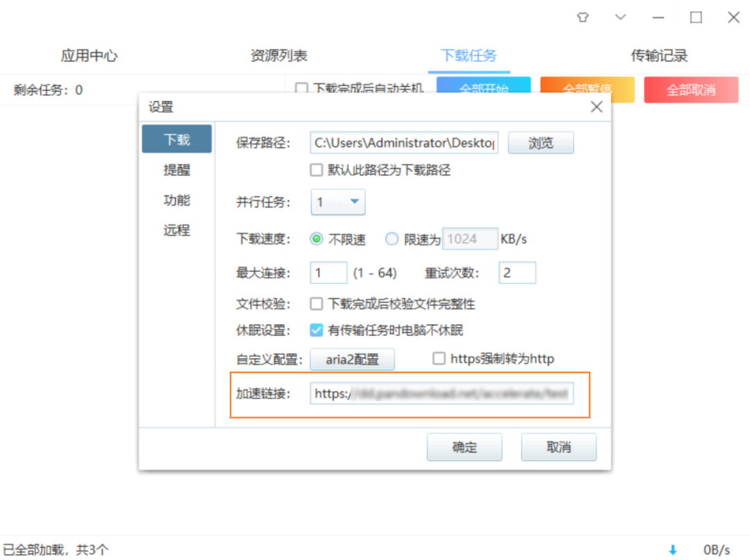This screenshot has height=560, width=750.
Task: Click the 已全部加载, 共3个 status text
Action: [56, 550]
